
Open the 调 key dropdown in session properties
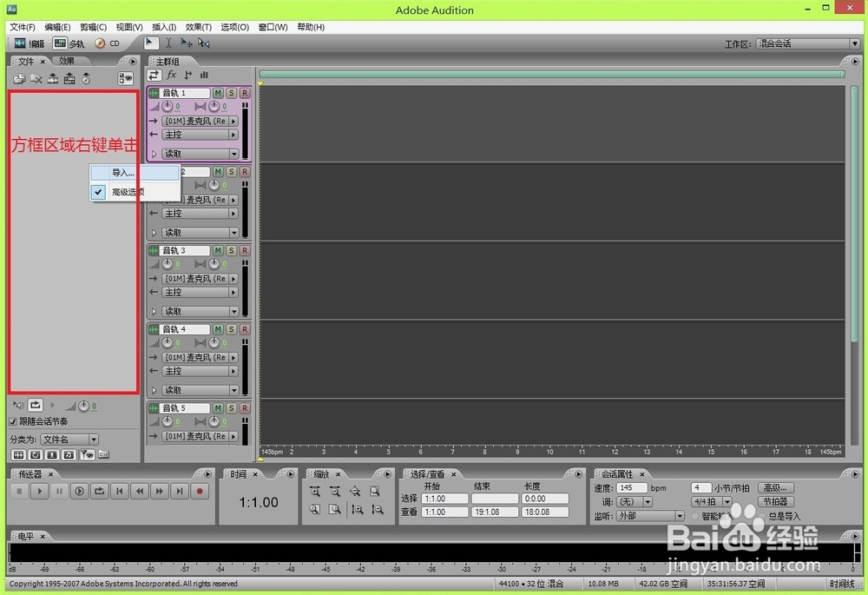tap(635, 502)
